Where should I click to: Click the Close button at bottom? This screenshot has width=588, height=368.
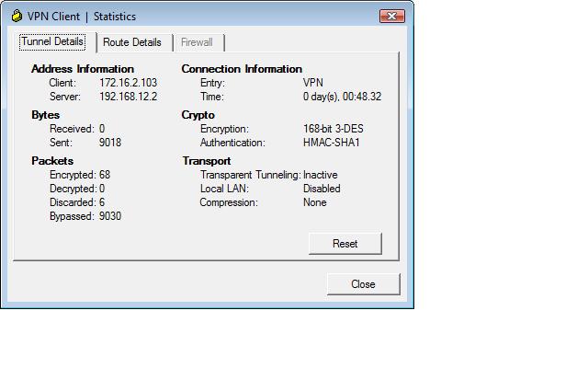363,284
